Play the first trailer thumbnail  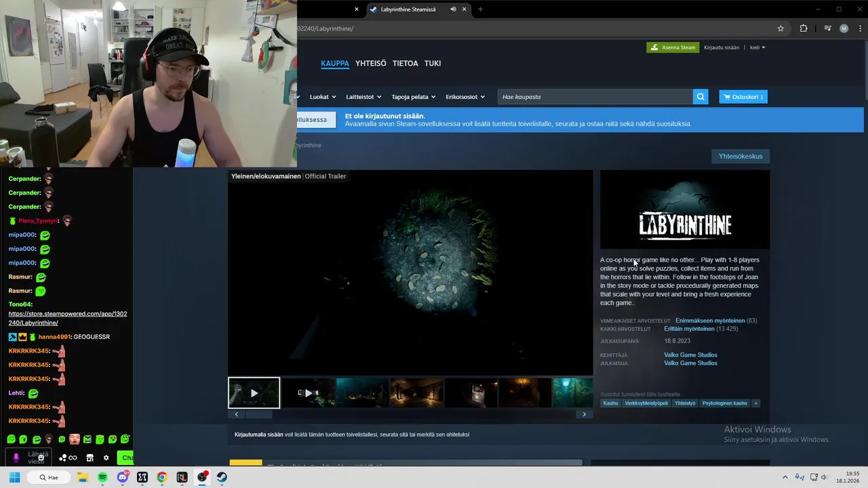pos(254,393)
